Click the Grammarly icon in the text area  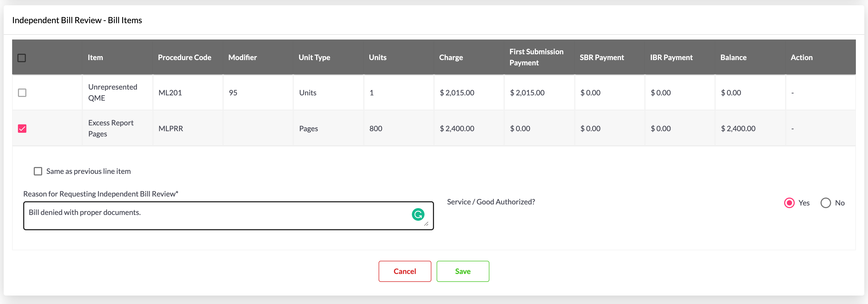[x=418, y=214]
